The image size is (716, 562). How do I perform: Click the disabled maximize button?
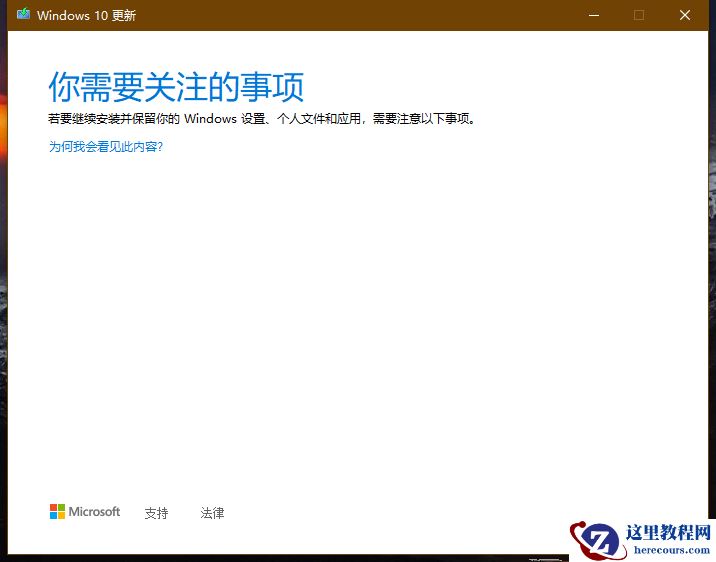pos(639,15)
